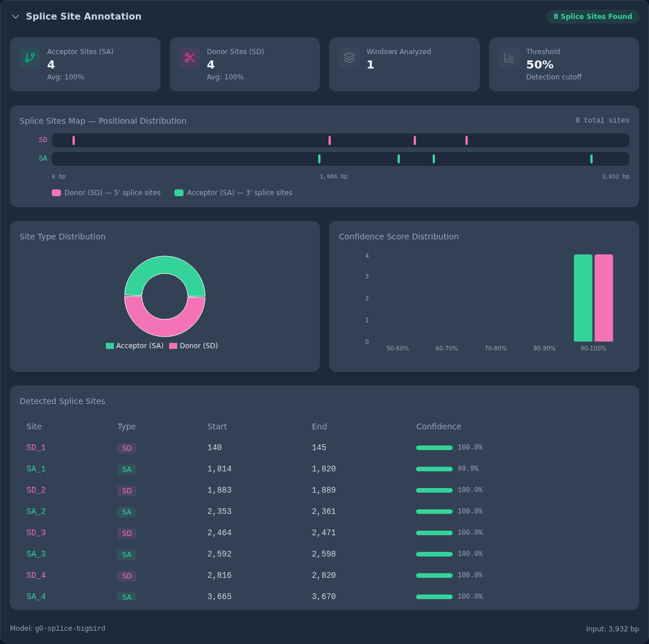Click the Windows Analyzed layers icon

(x=349, y=58)
